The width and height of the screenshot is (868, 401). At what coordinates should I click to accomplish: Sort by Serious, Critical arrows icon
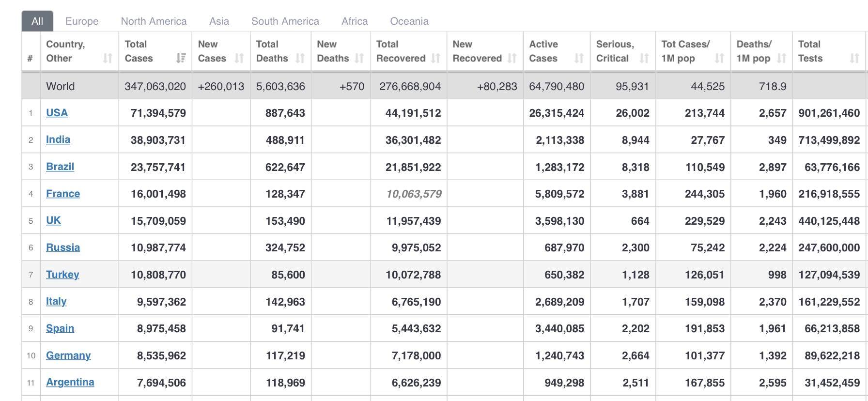point(644,58)
